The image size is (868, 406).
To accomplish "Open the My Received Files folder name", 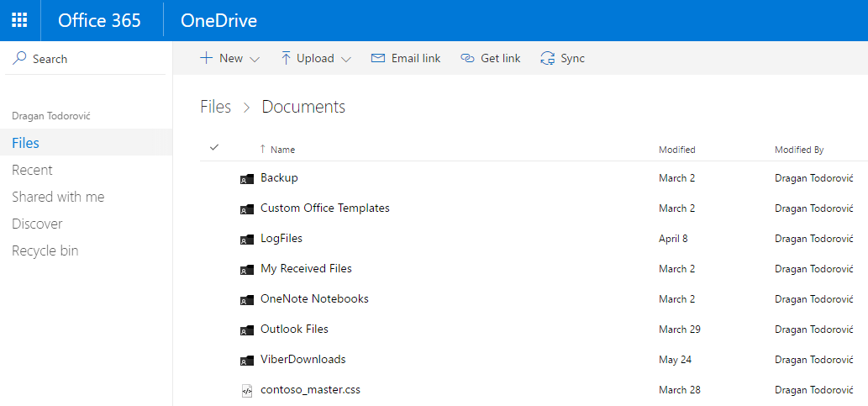I will [306, 269].
